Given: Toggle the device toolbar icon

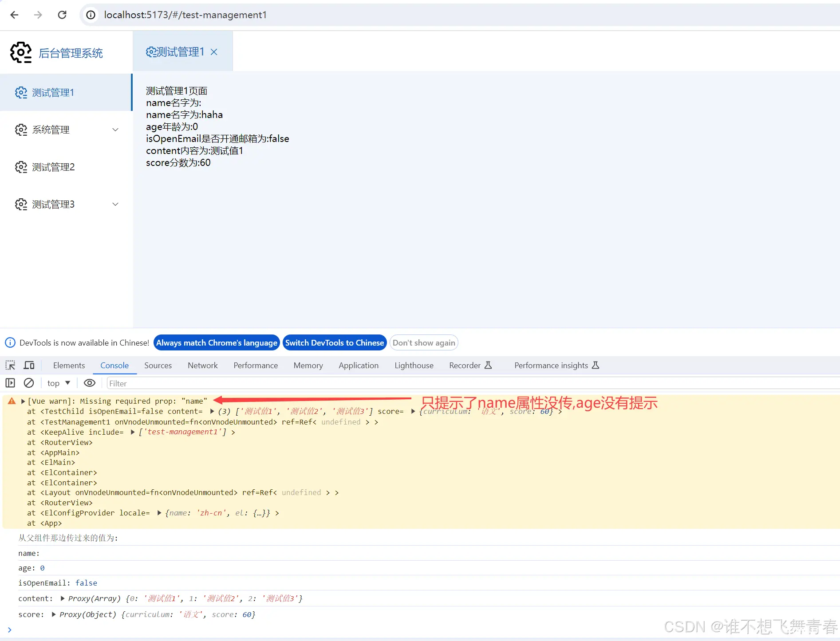Looking at the screenshot, I should pyautogui.click(x=29, y=365).
